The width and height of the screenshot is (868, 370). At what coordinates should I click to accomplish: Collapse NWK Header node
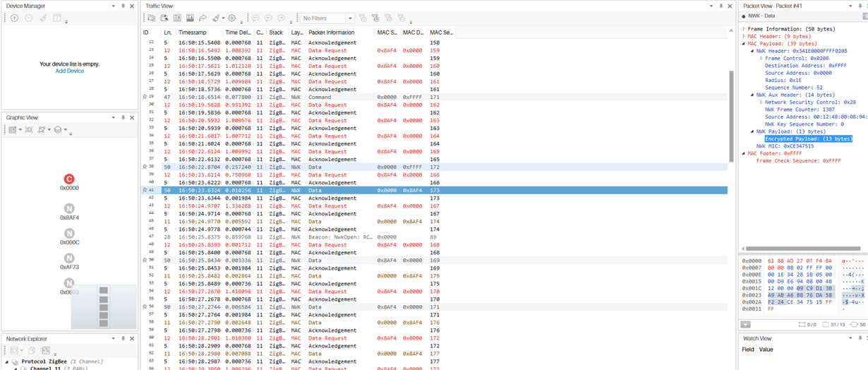click(752, 51)
